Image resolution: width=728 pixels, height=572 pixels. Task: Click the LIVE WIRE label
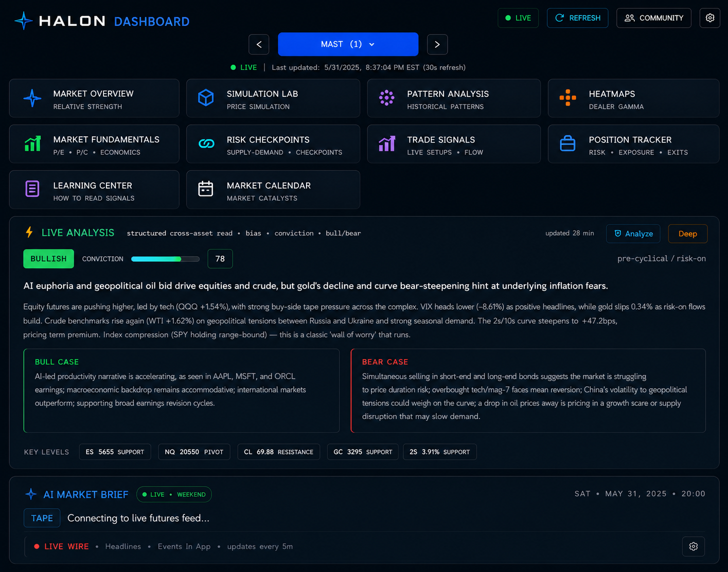(x=66, y=546)
